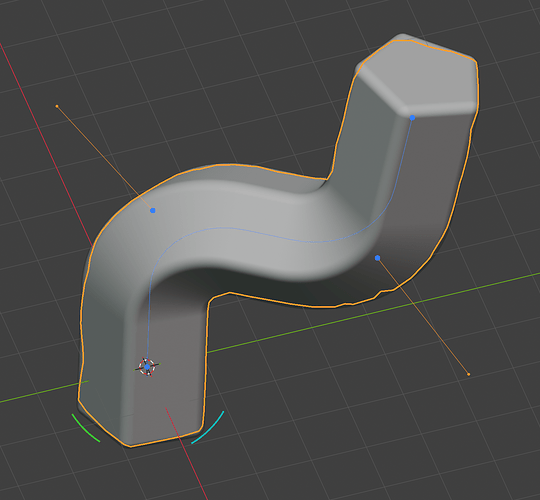Select the blue handle point on the tube's upper-left bend
The image size is (540, 500).
point(153,210)
